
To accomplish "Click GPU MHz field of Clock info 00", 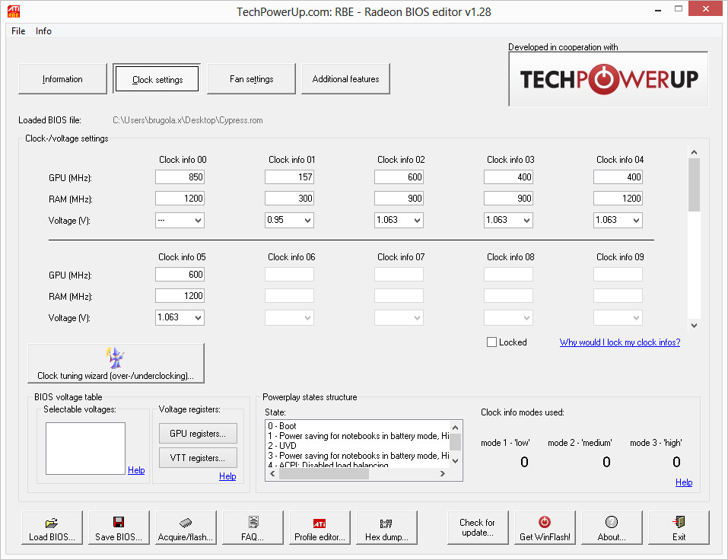I will 180,177.
